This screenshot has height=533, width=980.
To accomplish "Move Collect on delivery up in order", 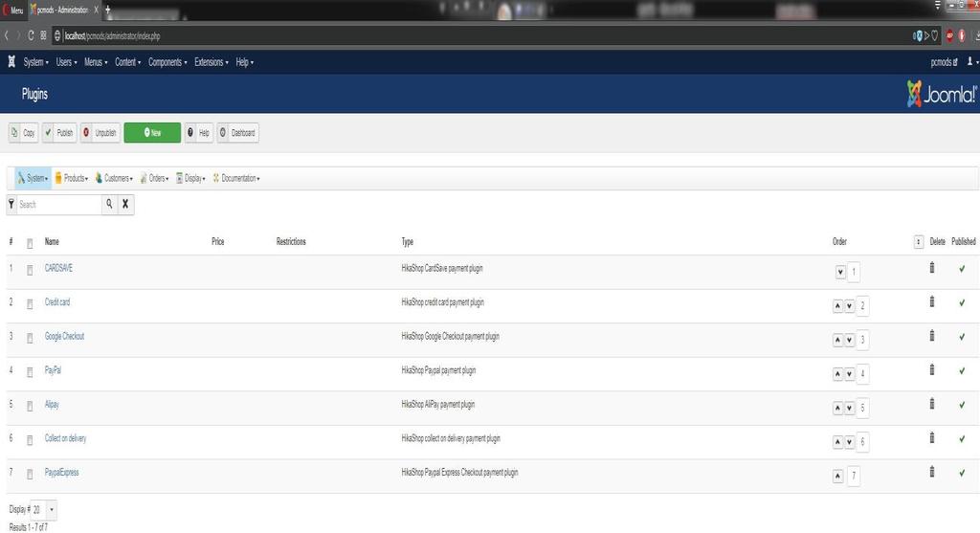I will [837, 442].
